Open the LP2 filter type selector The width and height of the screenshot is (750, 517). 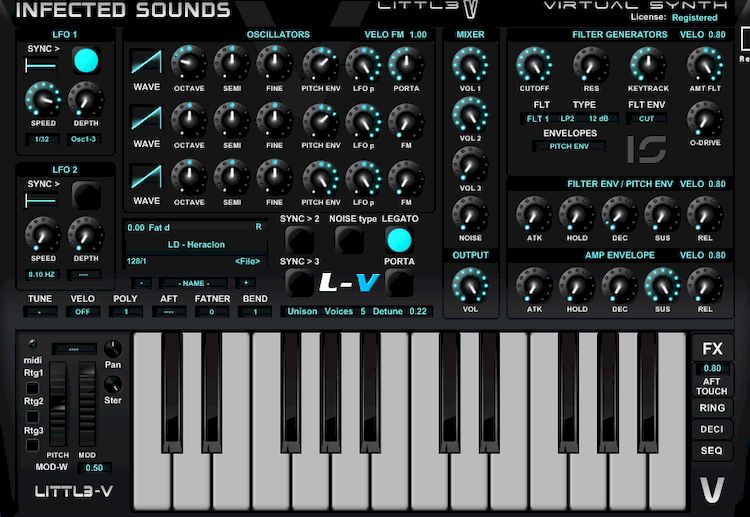point(567,119)
